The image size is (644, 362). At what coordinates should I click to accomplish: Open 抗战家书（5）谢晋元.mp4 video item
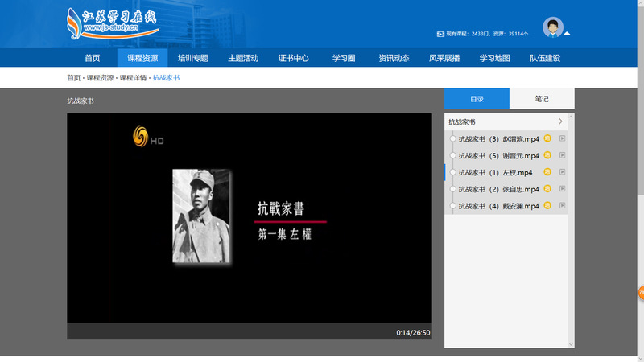point(498,155)
